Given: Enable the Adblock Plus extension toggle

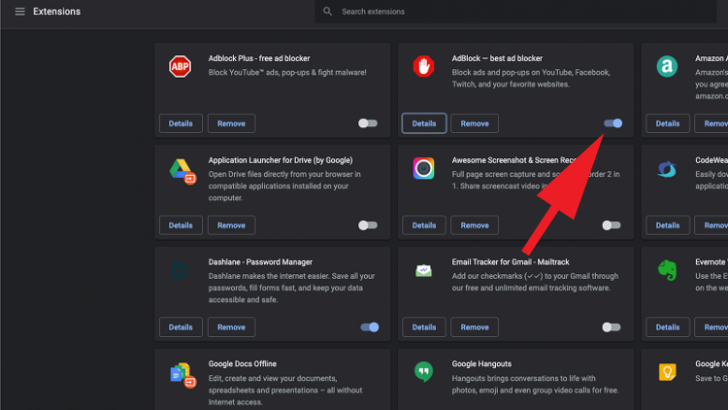Looking at the screenshot, I should tap(368, 123).
